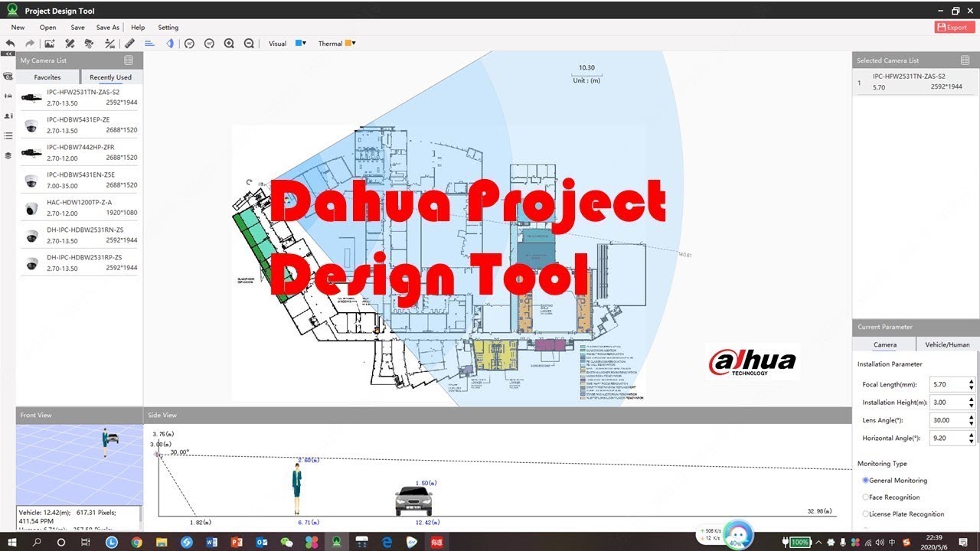Screen dimensions: 980x551
Task: Open the Open menu
Action: coord(47,28)
